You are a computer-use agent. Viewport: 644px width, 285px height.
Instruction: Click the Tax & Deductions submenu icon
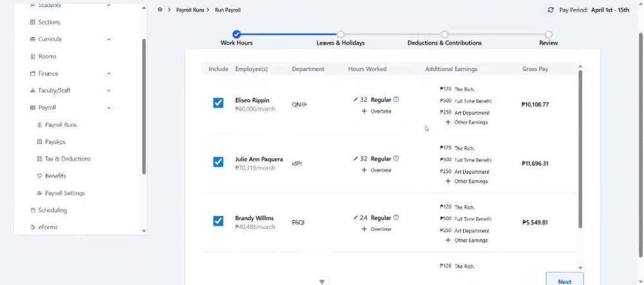pyautogui.click(x=39, y=159)
